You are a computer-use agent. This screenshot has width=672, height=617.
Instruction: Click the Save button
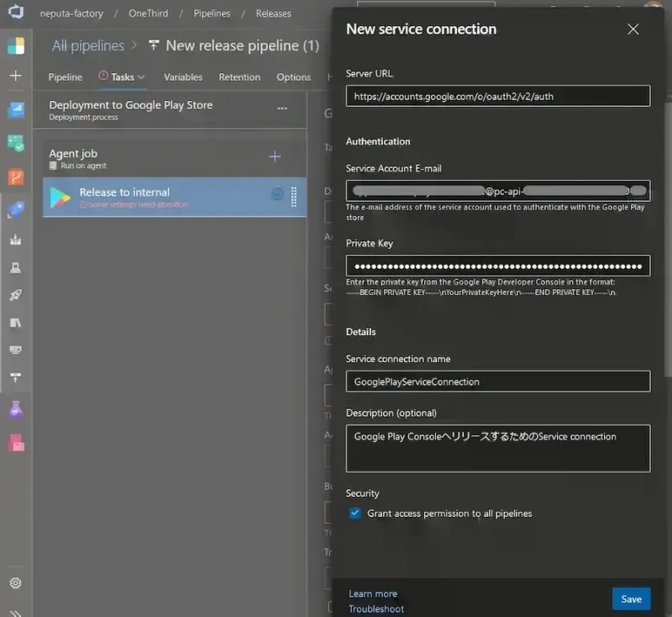coord(631,599)
